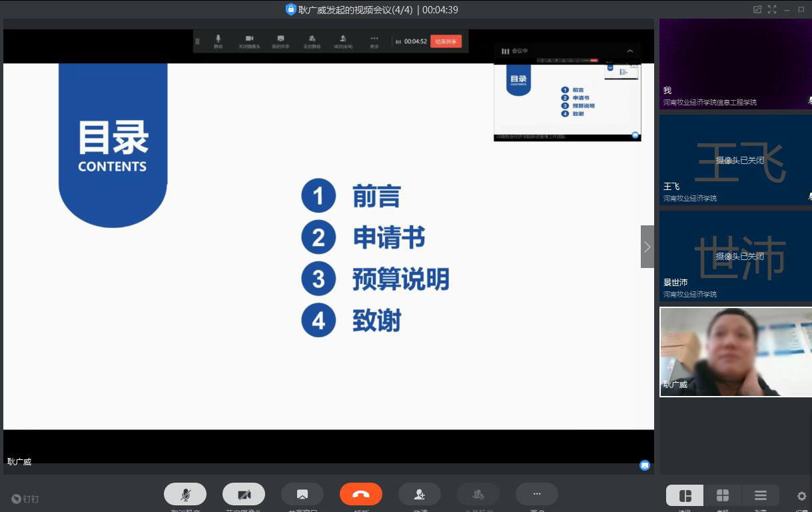
Task: Select 耿广威's video thumbnail
Action: (735, 352)
